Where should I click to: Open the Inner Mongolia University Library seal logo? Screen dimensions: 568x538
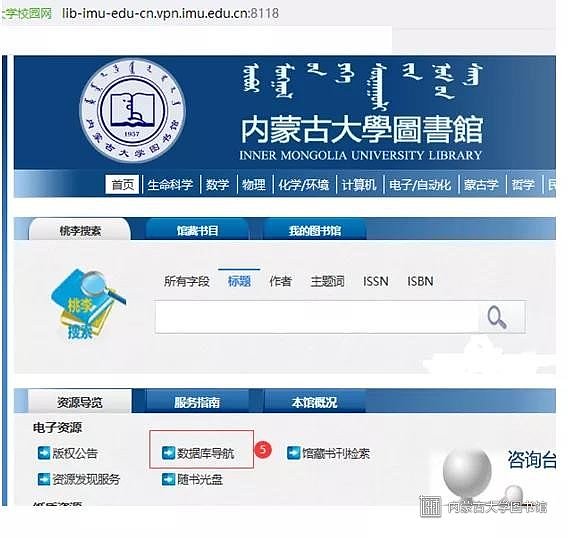(132, 110)
